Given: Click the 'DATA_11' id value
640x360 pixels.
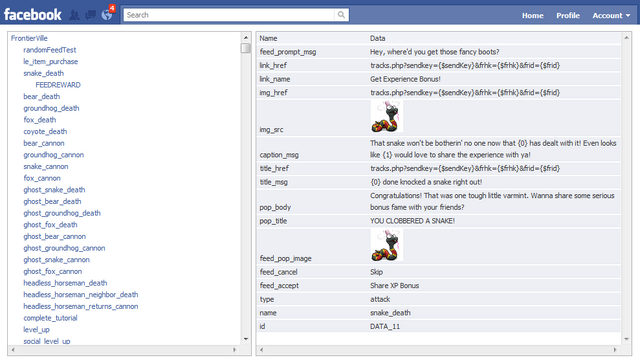Looking at the screenshot, I should pos(385,327).
